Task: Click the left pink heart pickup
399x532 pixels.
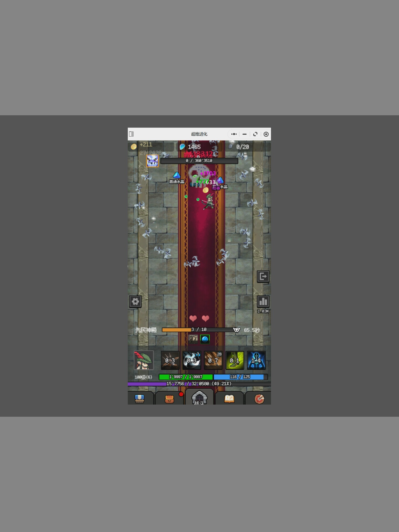Action: [193, 318]
